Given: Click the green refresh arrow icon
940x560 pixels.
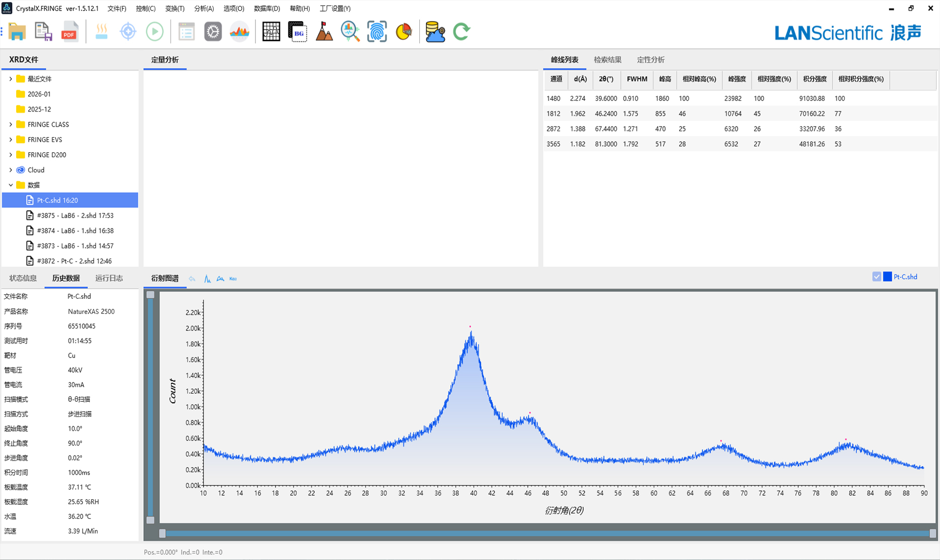Looking at the screenshot, I should (461, 32).
